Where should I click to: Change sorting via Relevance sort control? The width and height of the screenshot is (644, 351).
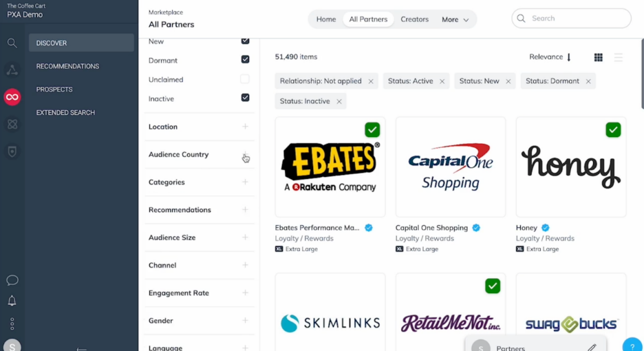tap(550, 57)
